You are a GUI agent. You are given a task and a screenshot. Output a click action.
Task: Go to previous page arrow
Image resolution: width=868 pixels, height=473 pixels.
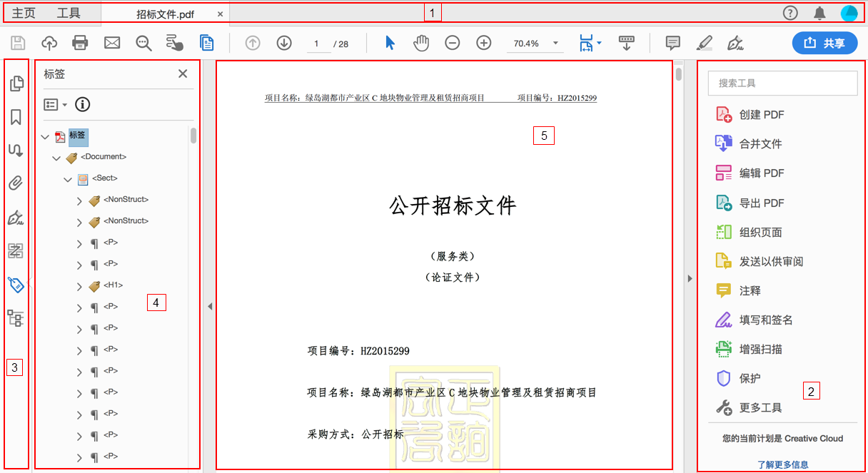pyautogui.click(x=253, y=43)
